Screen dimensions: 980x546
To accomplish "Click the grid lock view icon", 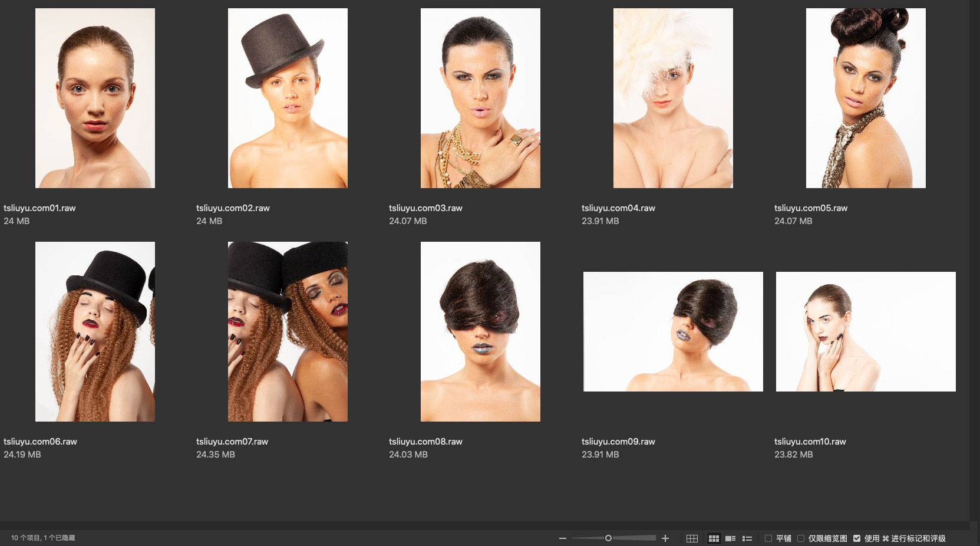I will (x=692, y=538).
